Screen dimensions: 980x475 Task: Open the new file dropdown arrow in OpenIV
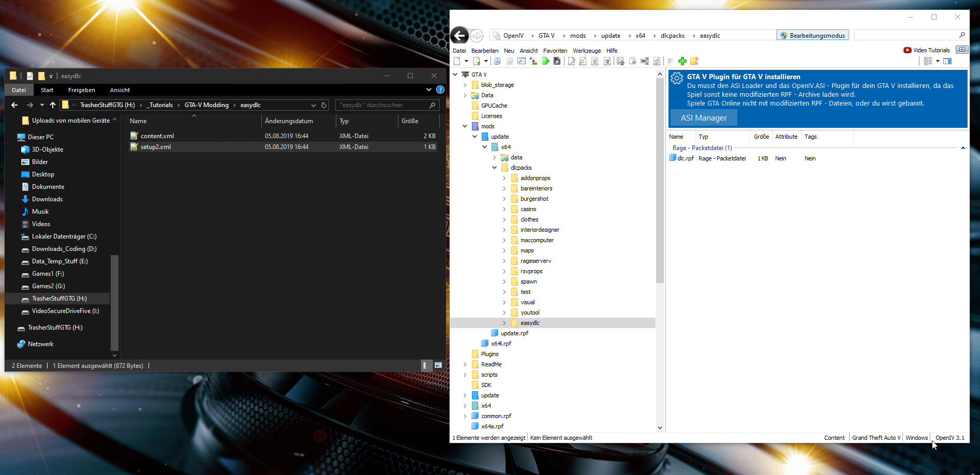click(466, 61)
